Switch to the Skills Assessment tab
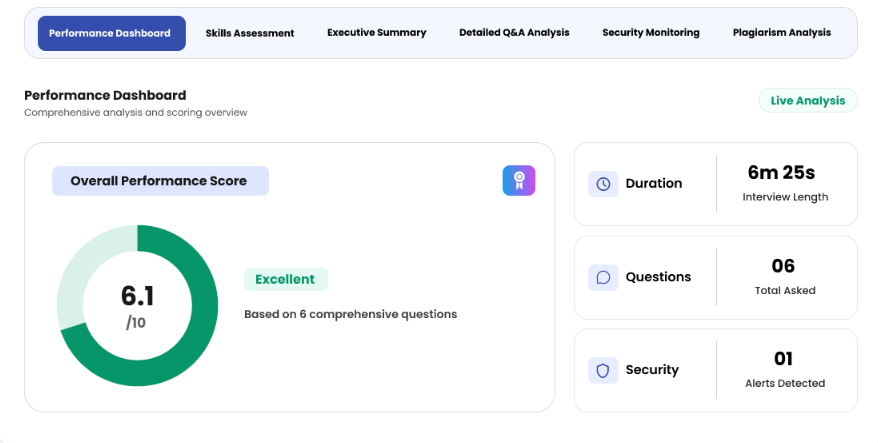 [250, 33]
